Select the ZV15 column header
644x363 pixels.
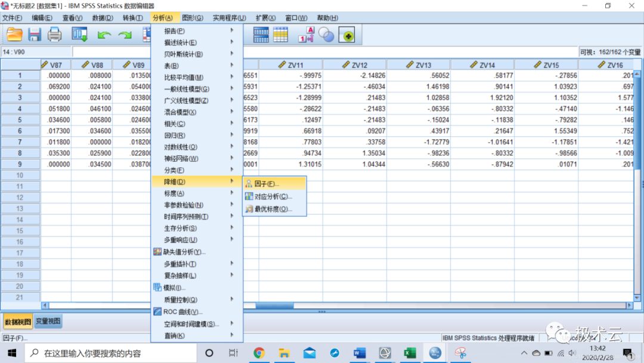546,65
